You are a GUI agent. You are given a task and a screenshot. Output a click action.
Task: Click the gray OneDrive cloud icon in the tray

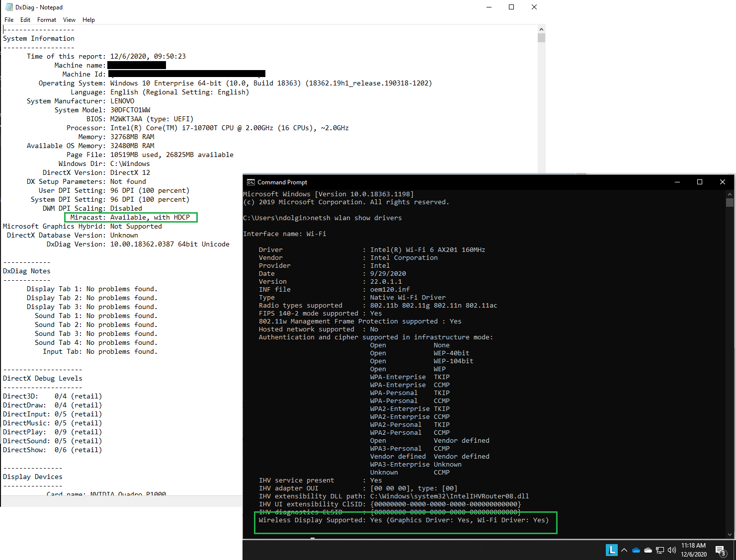648,550
